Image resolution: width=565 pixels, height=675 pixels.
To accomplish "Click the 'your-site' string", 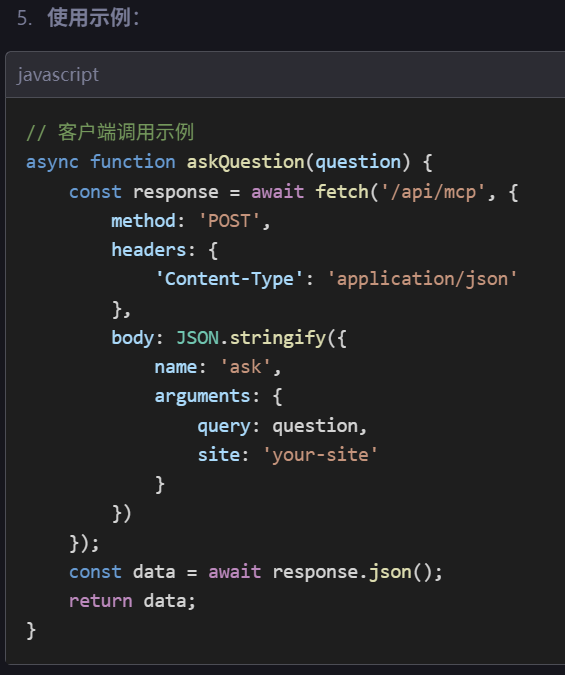I will [x=320, y=455].
